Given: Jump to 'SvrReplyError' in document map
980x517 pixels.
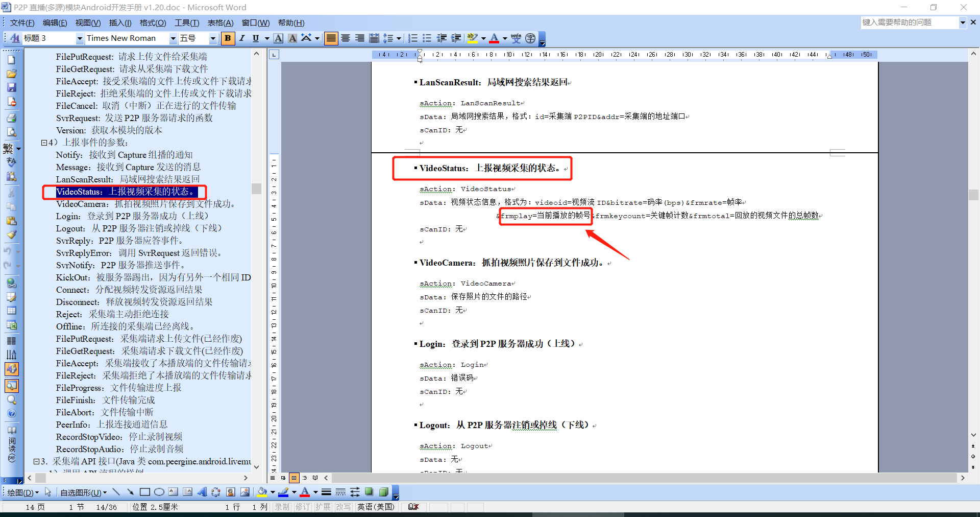Looking at the screenshot, I should coord(139,253).
